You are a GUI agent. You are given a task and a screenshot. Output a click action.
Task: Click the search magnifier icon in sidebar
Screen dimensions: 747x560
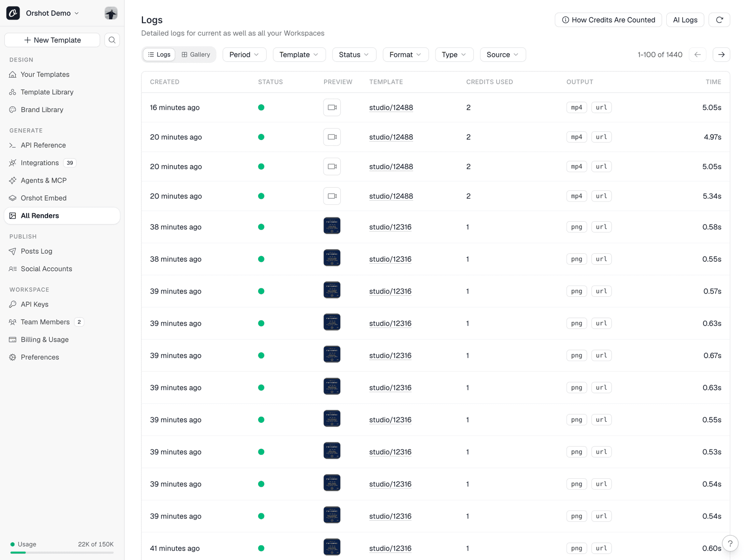point(112,40)
